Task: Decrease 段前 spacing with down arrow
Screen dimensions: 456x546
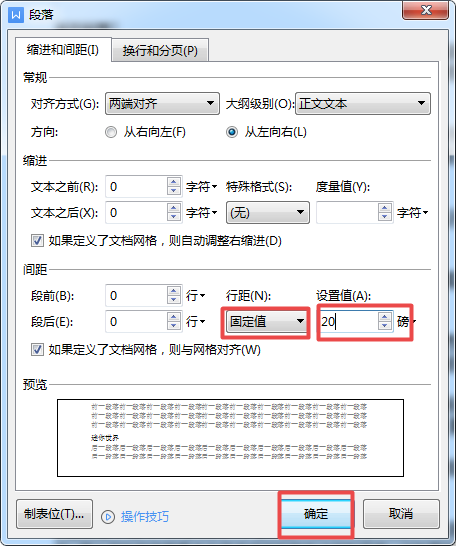Action: (174, 300)
